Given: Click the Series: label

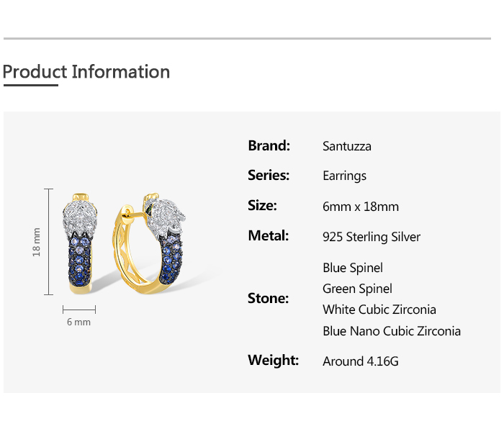Looking at the screenshot, I should click(x=269, y=176).
